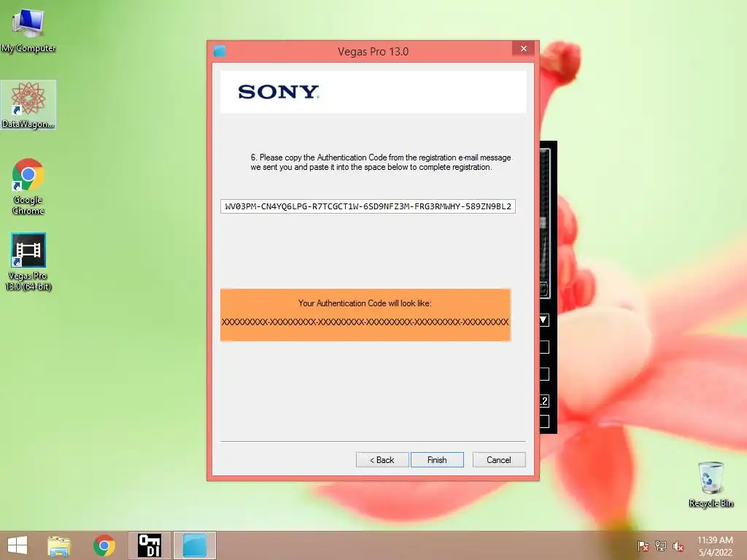
Task: Click the dropdown arrow in the background window
Action: (543, 320)
